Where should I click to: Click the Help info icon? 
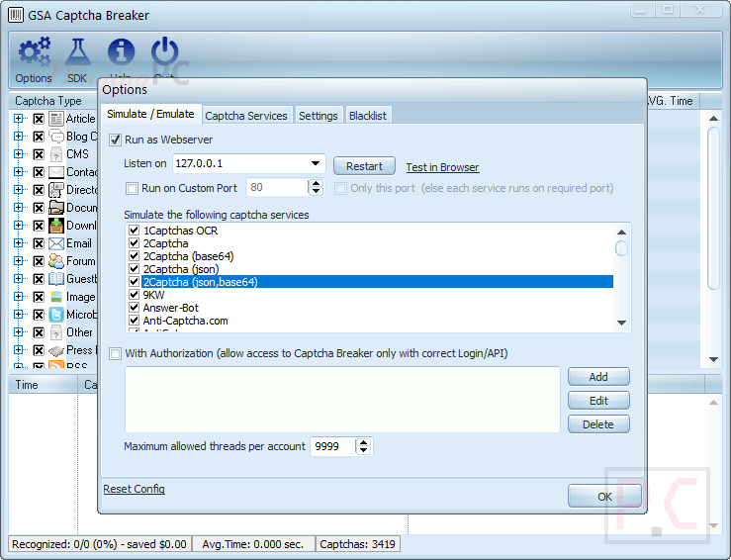click(122, 51)
